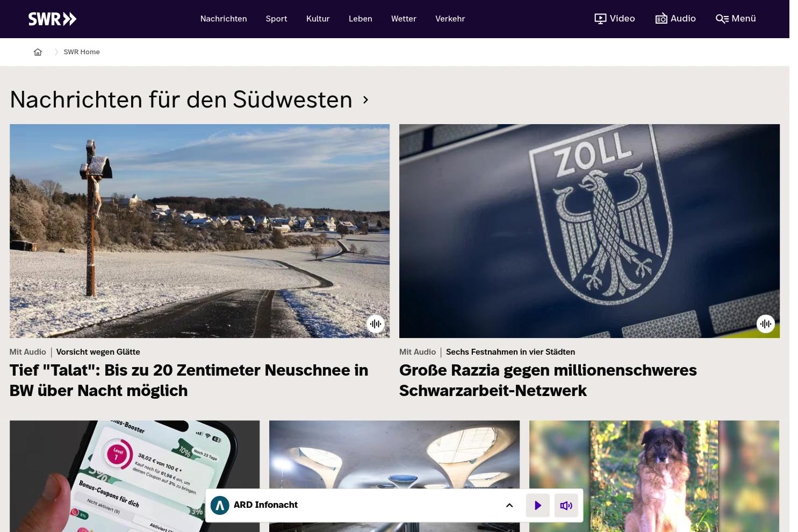
Task: Open the Nachrichten für den Südwesten heading
Action: (x=181, y=100)
